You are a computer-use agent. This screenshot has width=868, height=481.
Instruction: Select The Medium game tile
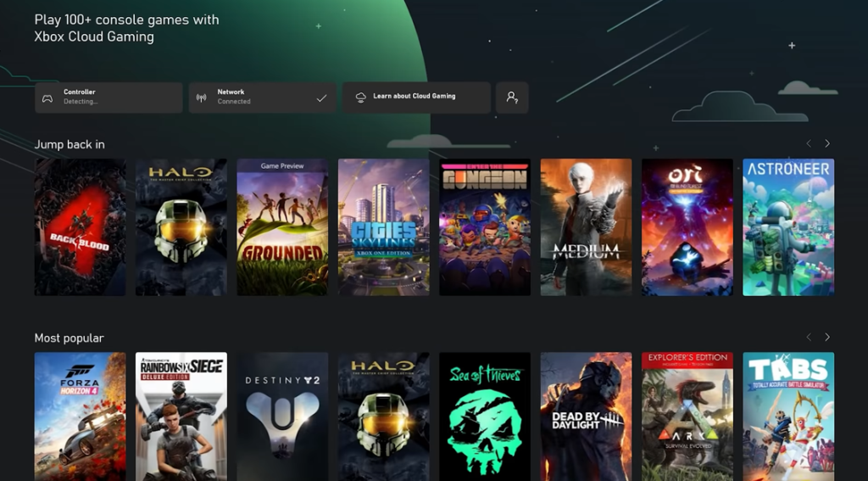click(587, 227)
